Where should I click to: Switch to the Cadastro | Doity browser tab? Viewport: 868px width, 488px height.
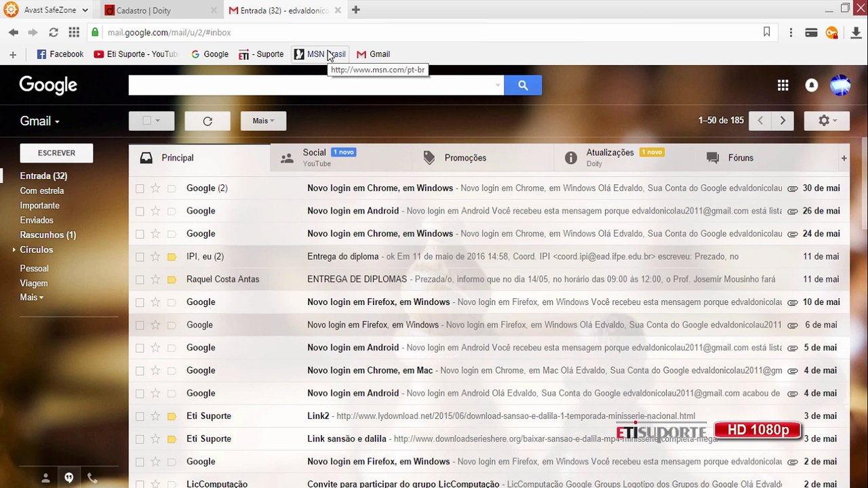pyautogui.click(x=160, y=10)
